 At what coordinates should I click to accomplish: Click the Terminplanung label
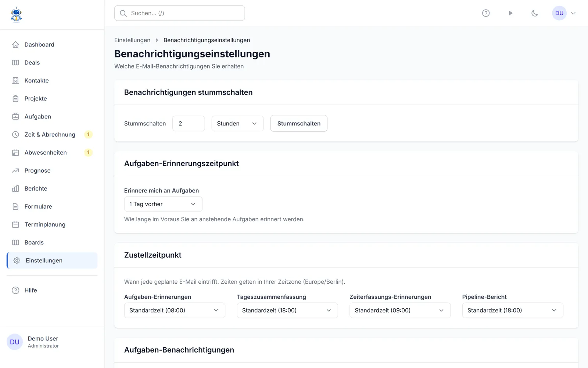(x=45, y=224)
